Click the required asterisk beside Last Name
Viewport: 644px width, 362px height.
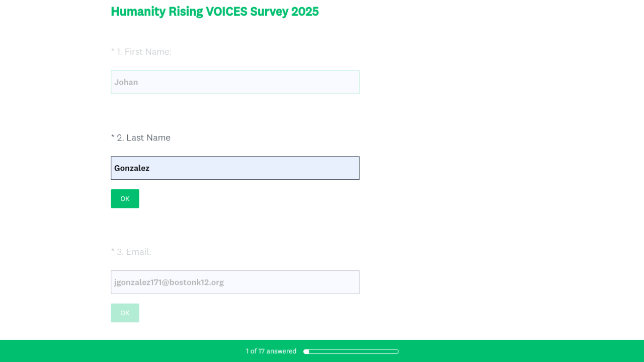click(113, 137)
